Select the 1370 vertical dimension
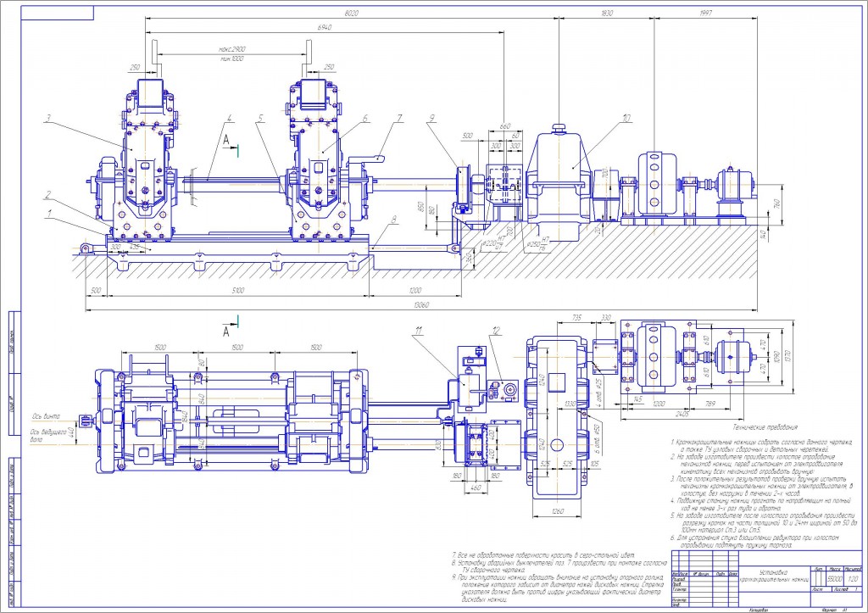Viewport: 868px width, 613px height. coord(789,355)
